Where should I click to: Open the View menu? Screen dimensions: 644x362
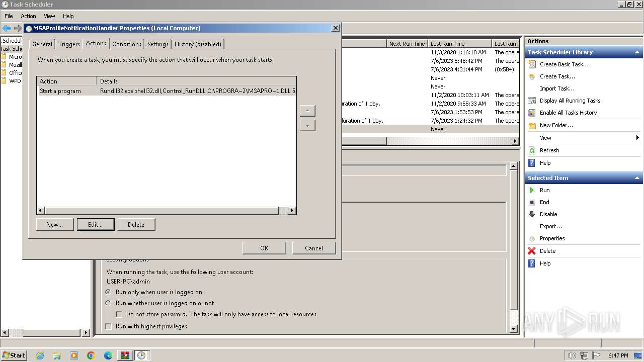tap(49, 16)
